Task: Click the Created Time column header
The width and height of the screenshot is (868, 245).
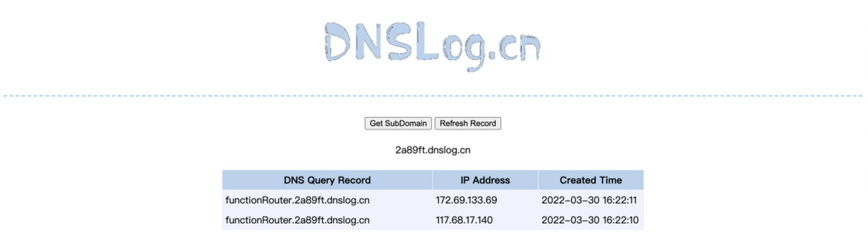Action: tap(590, 180)
